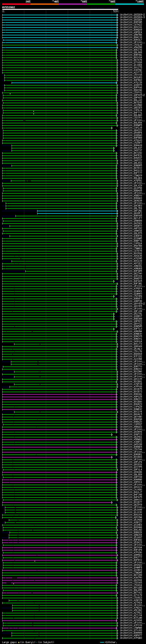Viewport: 146px width, 644px height.
Task: Select label UniRef100_B9HQQ1
Action: click(x=131, y=394)
